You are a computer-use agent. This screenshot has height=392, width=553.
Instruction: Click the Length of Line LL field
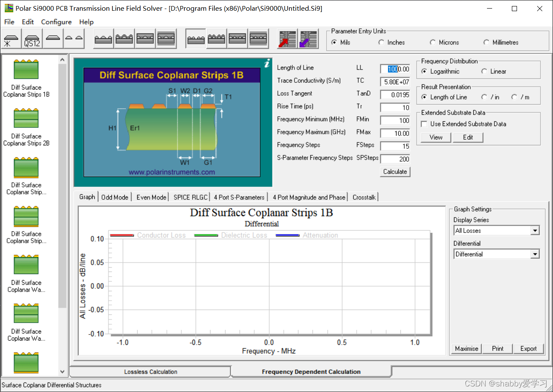pos(395,69)
